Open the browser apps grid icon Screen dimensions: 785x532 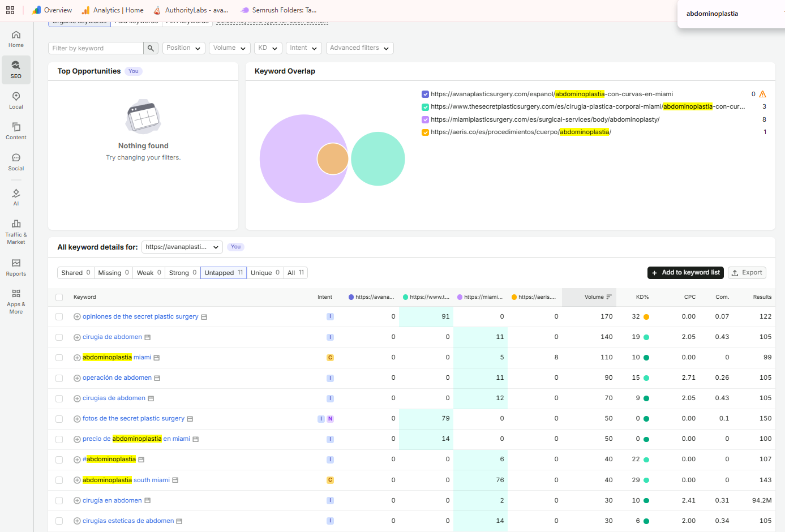click(x=10, y=10)
